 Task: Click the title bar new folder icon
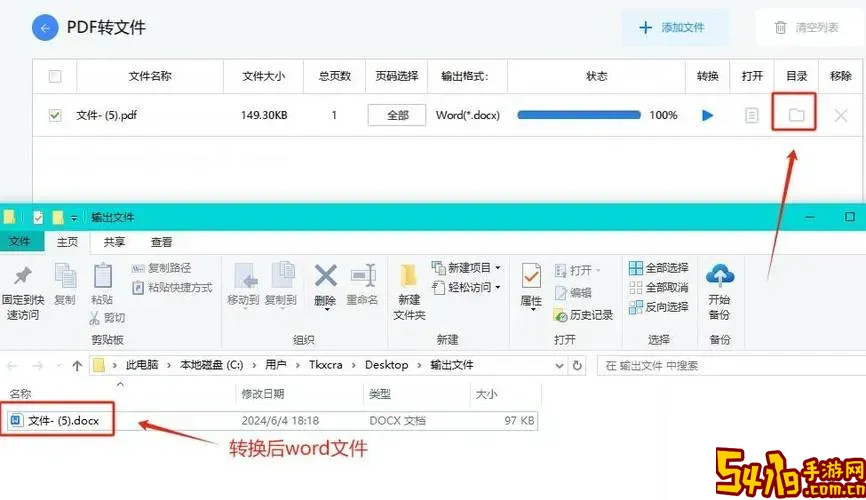(x=57, y=218)
